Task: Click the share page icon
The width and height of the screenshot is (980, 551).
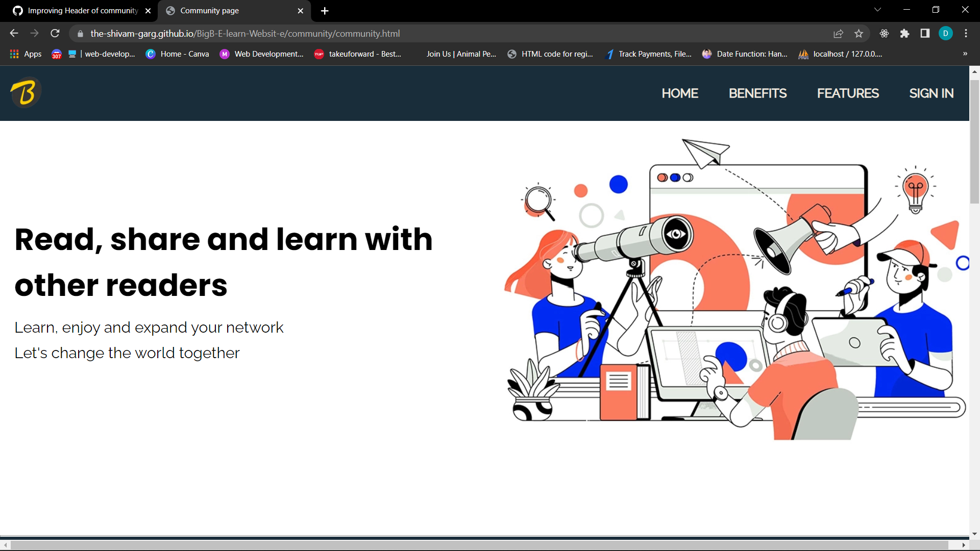Action: pos(838,34)
